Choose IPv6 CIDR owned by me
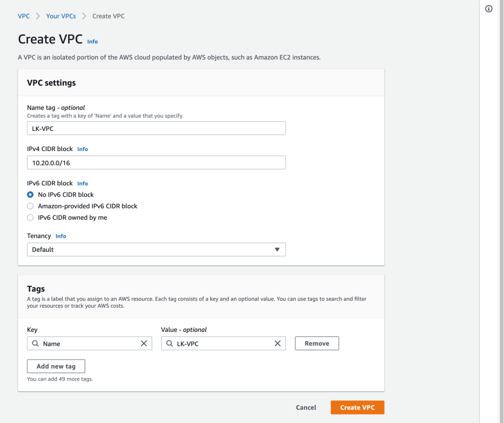 pos(30,218)
